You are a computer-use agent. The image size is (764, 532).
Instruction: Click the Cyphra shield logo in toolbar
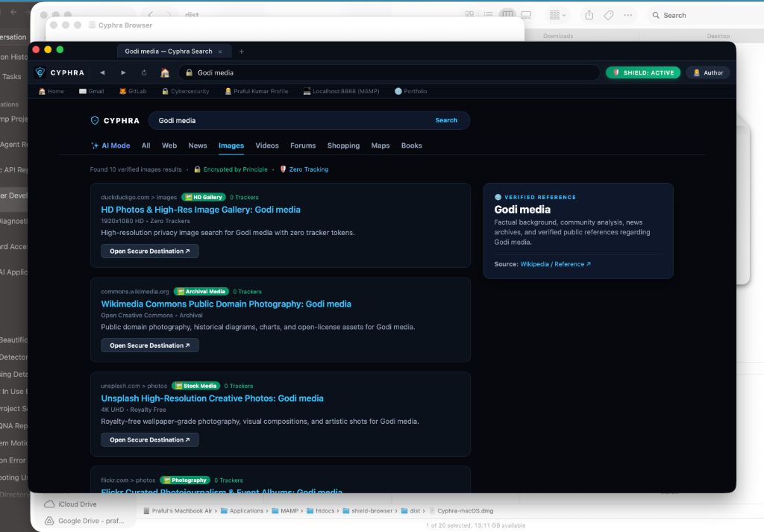tap(40, 72)
